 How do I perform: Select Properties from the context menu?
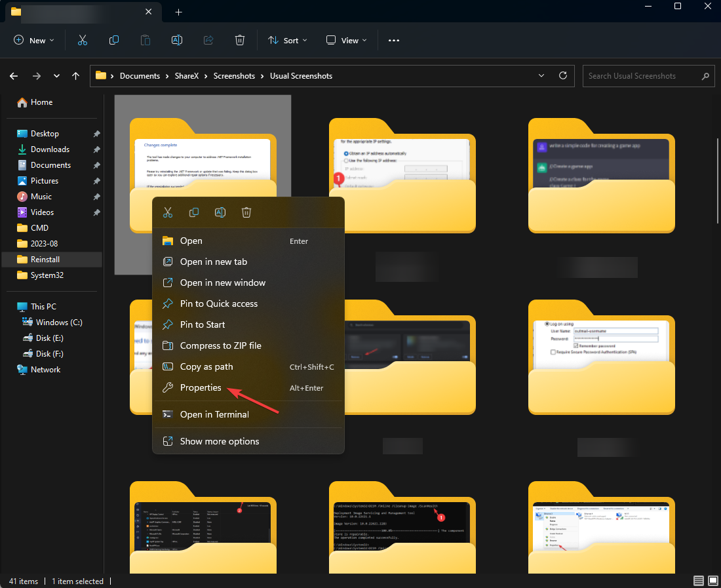point(201,387)
